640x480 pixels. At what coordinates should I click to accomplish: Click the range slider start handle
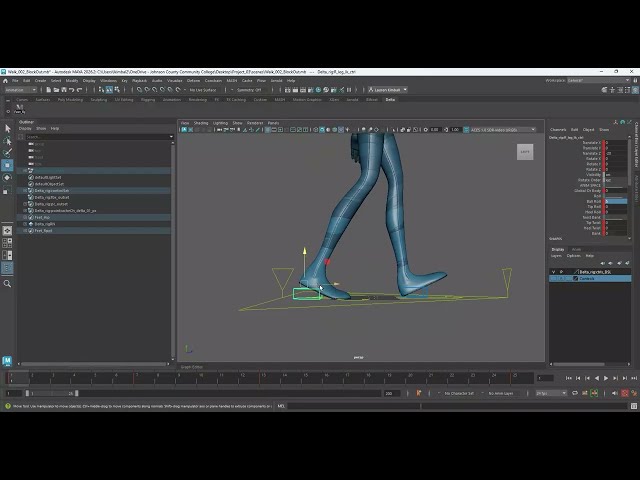[27, 393]
